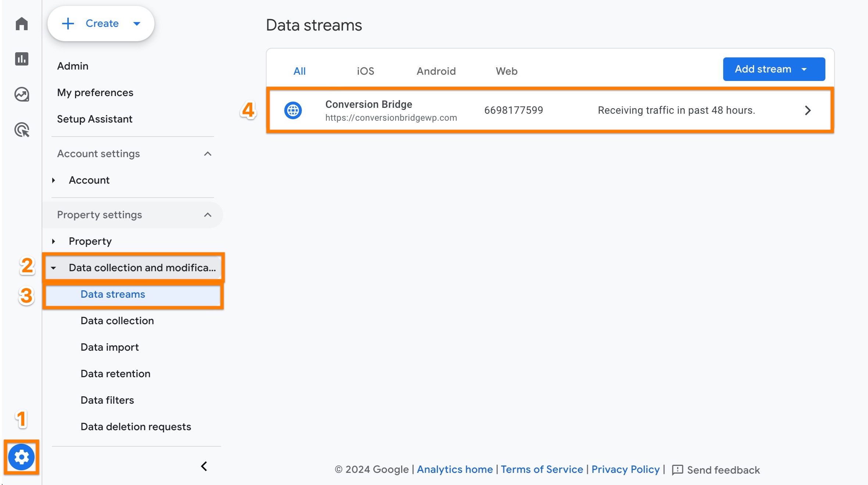Collapse the Account settings section
Screen dimensions: 868x485
tap(208, 153)
